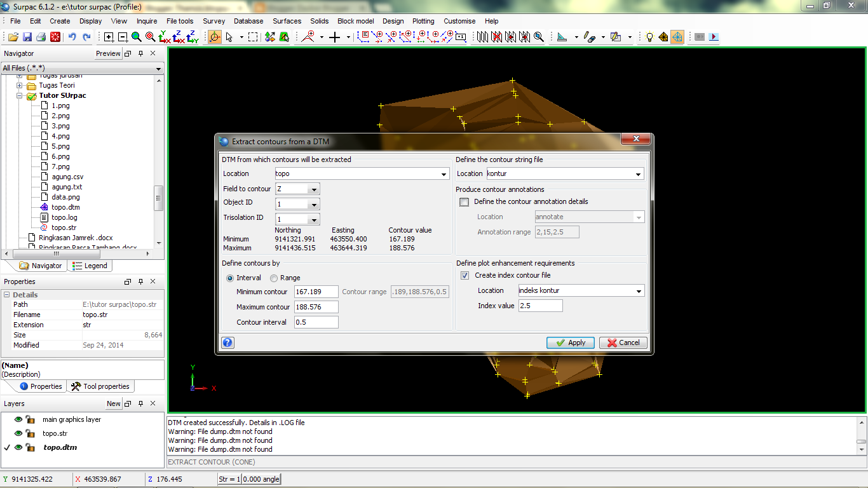This screenshot has height=488, width=868.
Task: Click the Preview button in Navigator
Action: pyautogui.click(x=108, y=54)
